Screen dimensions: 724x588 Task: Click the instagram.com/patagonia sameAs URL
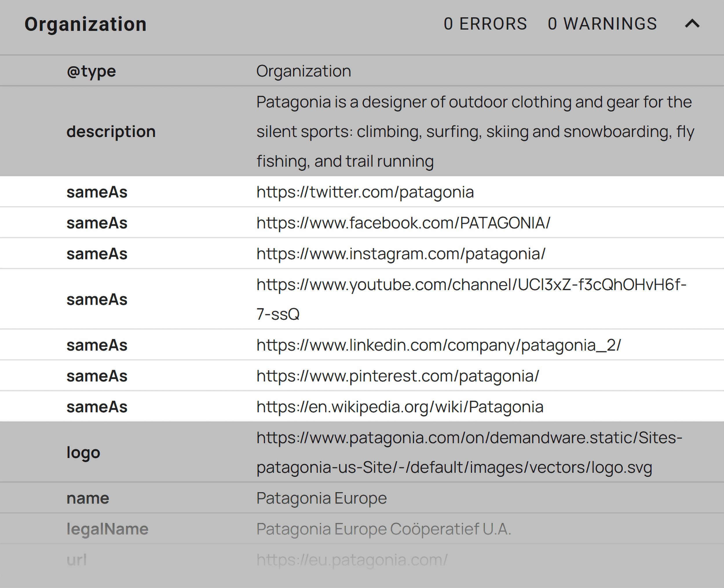(401, 254)
